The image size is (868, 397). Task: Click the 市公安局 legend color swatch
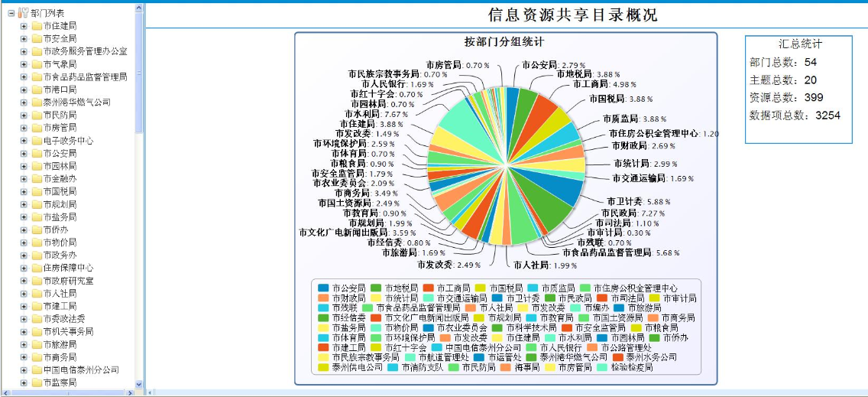point(322,288)
